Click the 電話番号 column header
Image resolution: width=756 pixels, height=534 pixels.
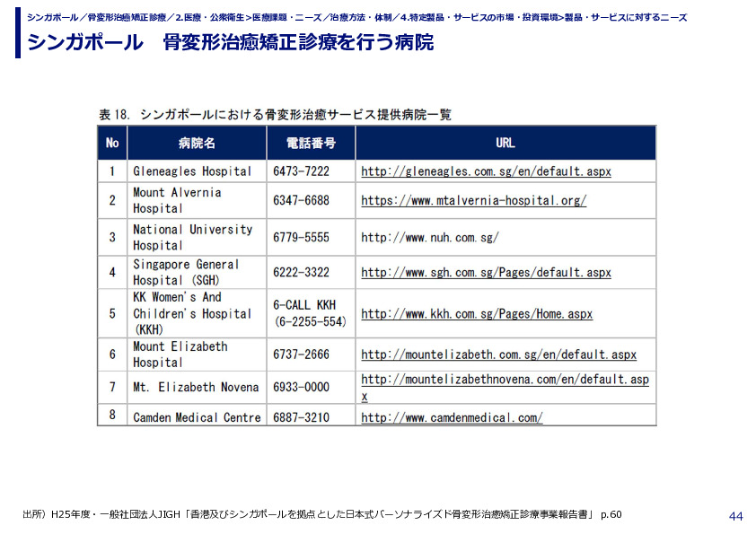click(311, 143)
